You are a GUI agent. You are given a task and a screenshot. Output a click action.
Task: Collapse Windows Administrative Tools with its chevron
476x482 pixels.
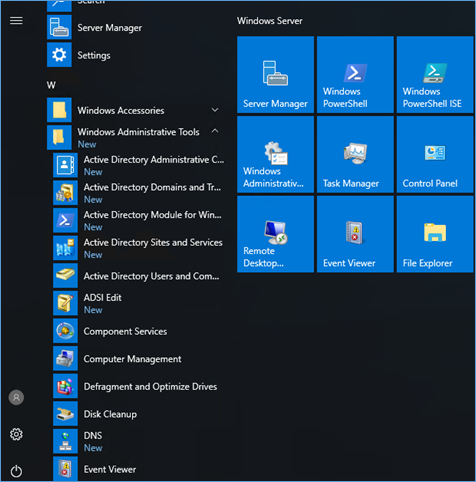coord(215,131)
